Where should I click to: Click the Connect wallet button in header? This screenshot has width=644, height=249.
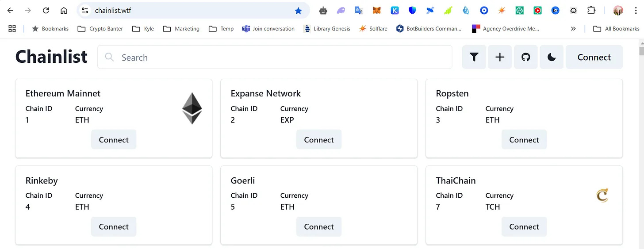coord(594,57)
